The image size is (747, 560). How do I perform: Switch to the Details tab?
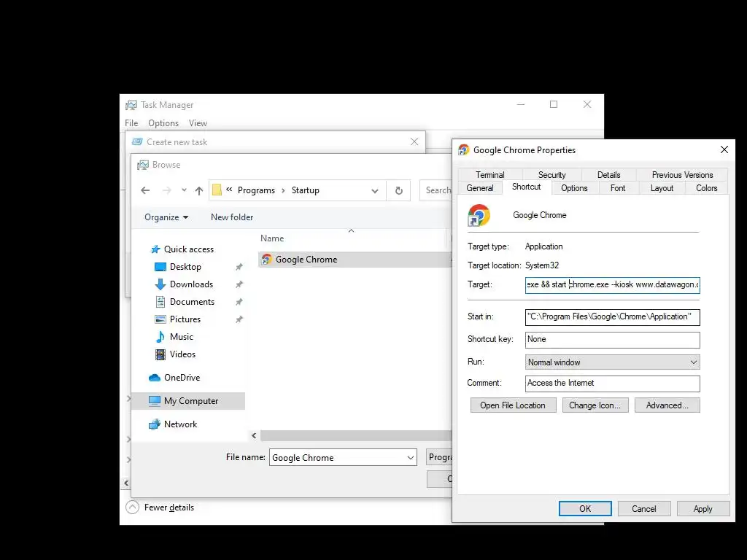click(x=608, y=175)
